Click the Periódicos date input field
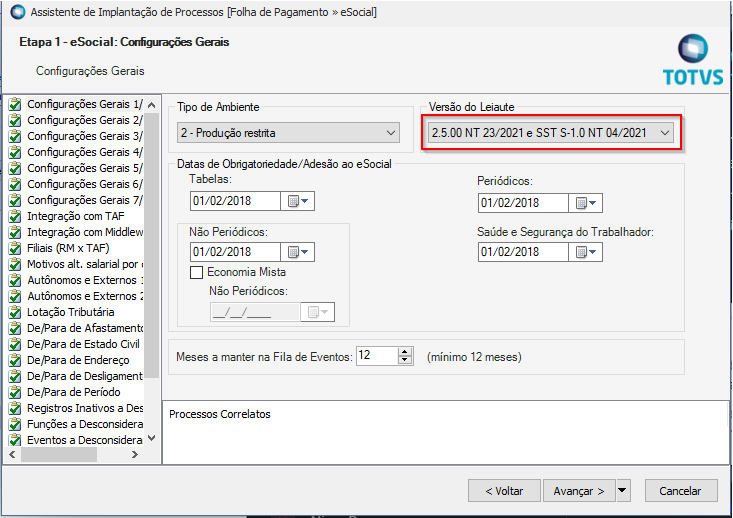This screenshot has height=518, width=733. [x=524, y=203]
